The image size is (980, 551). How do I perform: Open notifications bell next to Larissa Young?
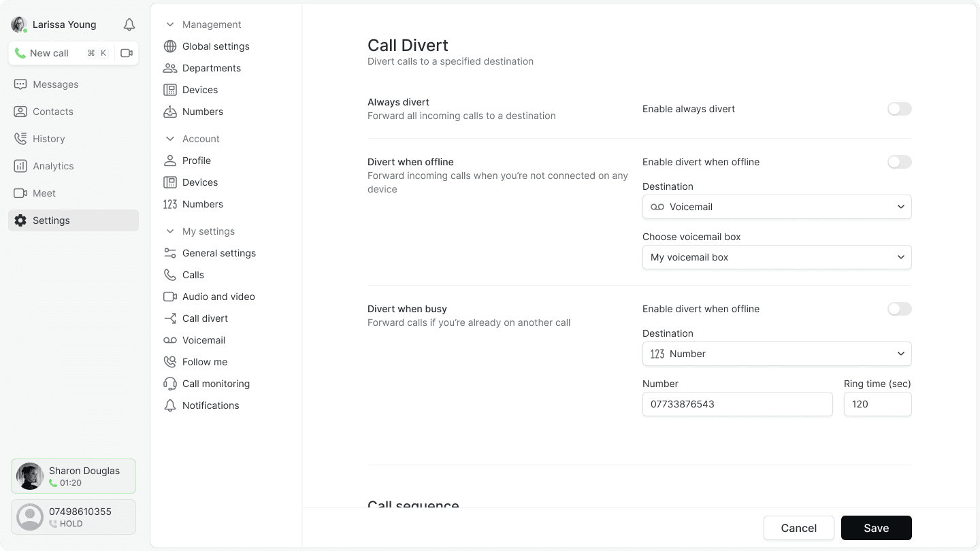pyautogui.click(x=129, y=24)
